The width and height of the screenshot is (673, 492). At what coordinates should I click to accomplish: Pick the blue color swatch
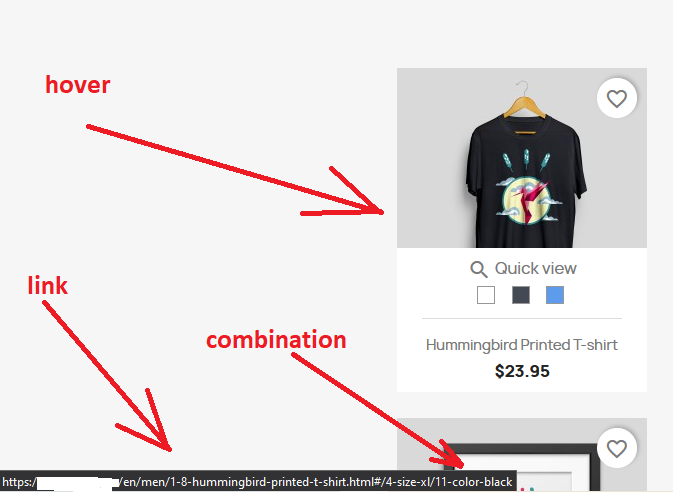(555, 295)
